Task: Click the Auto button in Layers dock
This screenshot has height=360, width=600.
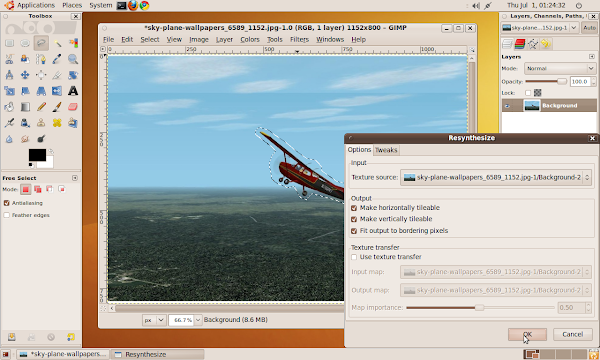Action: click(589, 28)
